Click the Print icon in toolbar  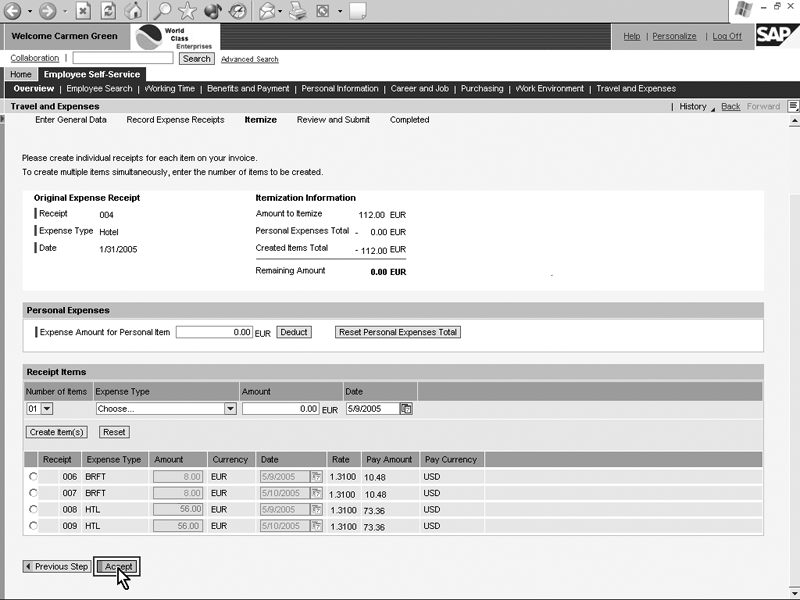click(297, 11)
